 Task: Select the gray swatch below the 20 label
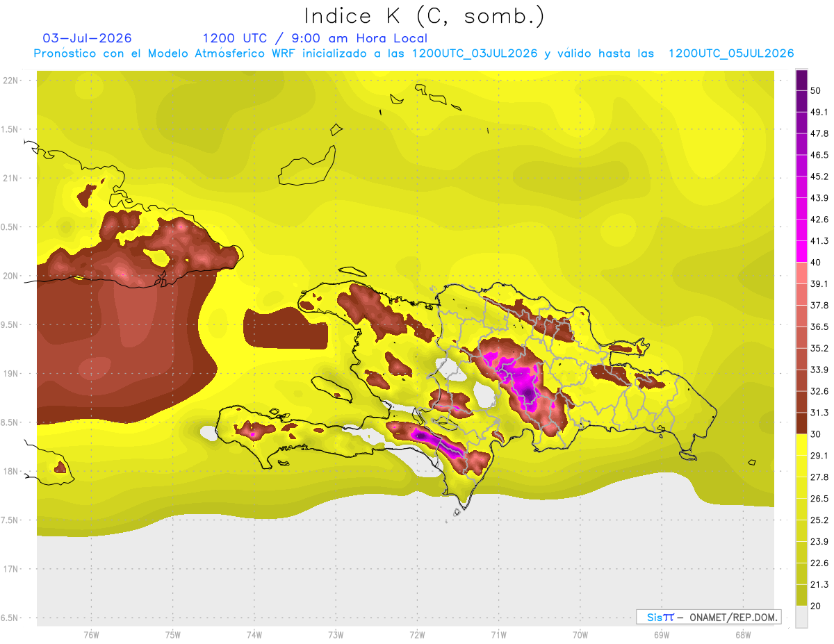pyautogui.click(x=802, y=616)
